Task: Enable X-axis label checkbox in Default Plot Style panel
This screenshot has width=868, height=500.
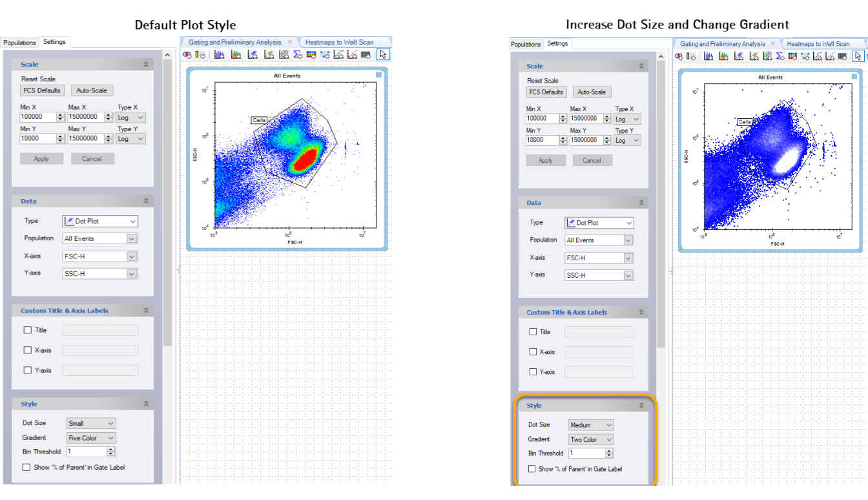Action: point(27,350)
